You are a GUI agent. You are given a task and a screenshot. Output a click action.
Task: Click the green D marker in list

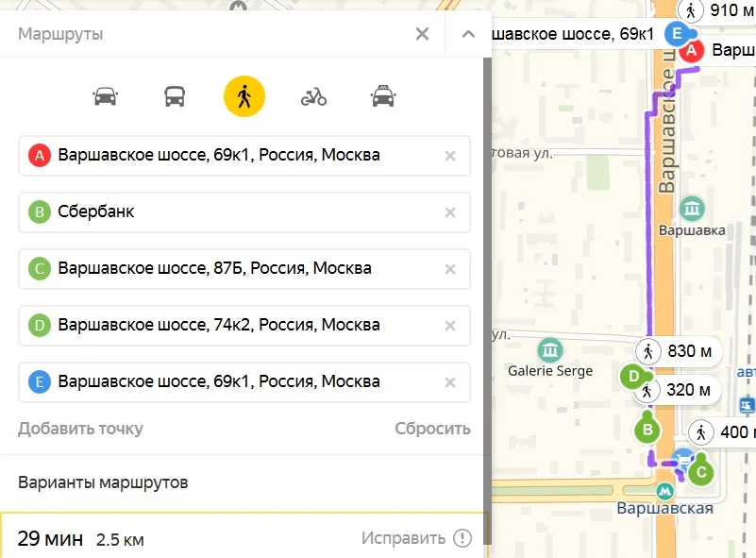(40, 325)
